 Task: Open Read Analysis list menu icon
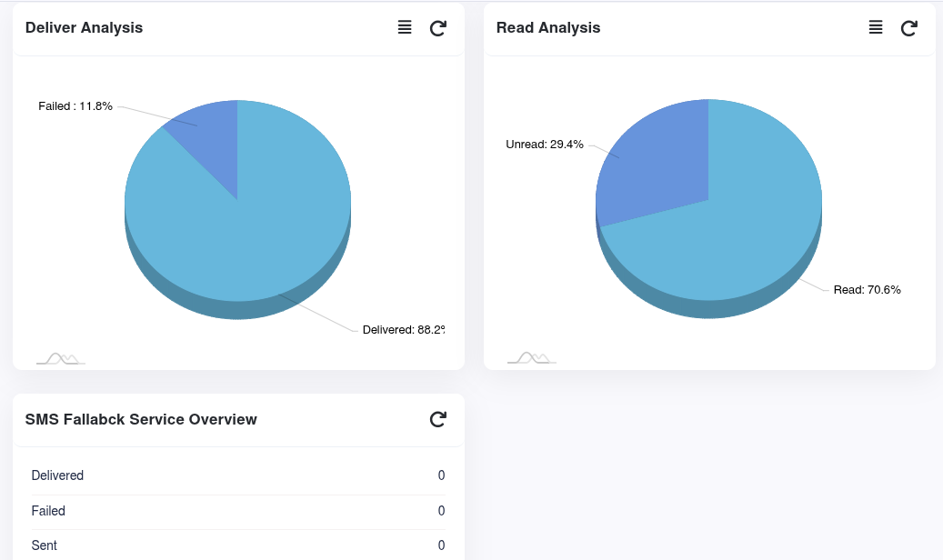tap(876, 27)
